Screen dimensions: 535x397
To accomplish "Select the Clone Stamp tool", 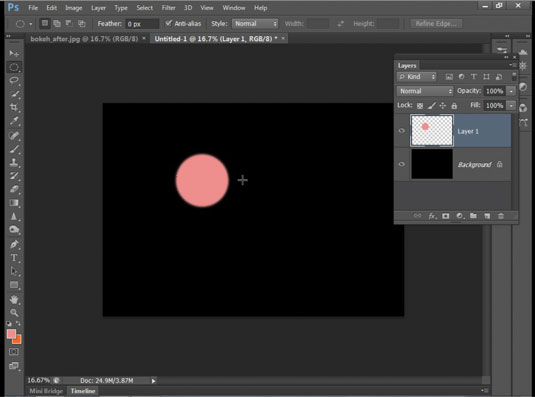I will [x=14, y=163].
